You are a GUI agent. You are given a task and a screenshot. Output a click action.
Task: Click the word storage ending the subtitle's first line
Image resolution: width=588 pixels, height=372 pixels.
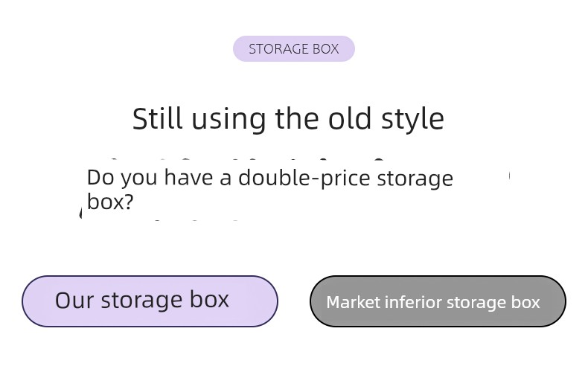coord(415,179)
